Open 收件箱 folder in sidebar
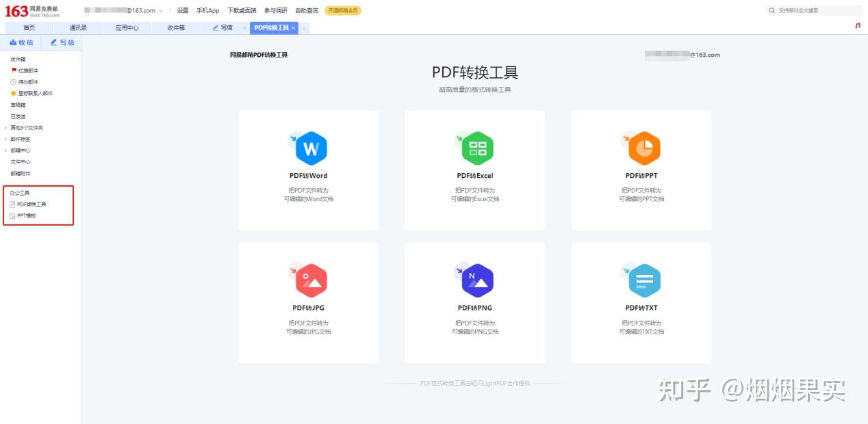This screenshot has height=424, width=868. click(18, 59)
